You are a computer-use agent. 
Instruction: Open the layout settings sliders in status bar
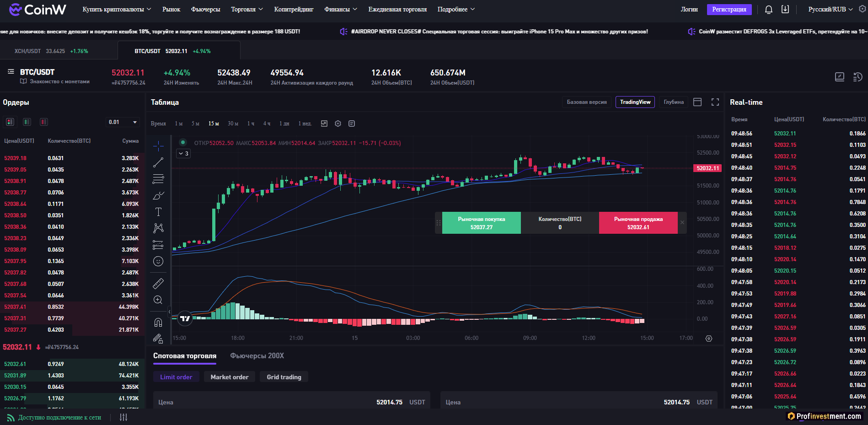pyautogui.click(x=123, y=417)
